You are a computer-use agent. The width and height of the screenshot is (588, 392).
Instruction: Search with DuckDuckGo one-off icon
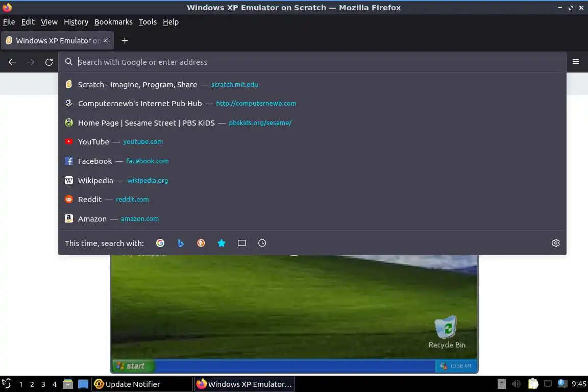coord(201,243)
